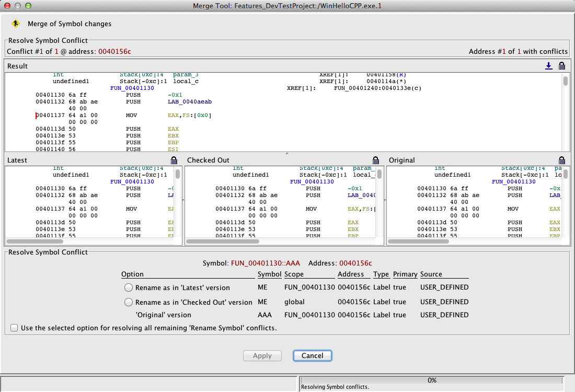575x392 pixels.
Task: Click the blue down-arrow icon in Result panel
Action: point(548,66)
